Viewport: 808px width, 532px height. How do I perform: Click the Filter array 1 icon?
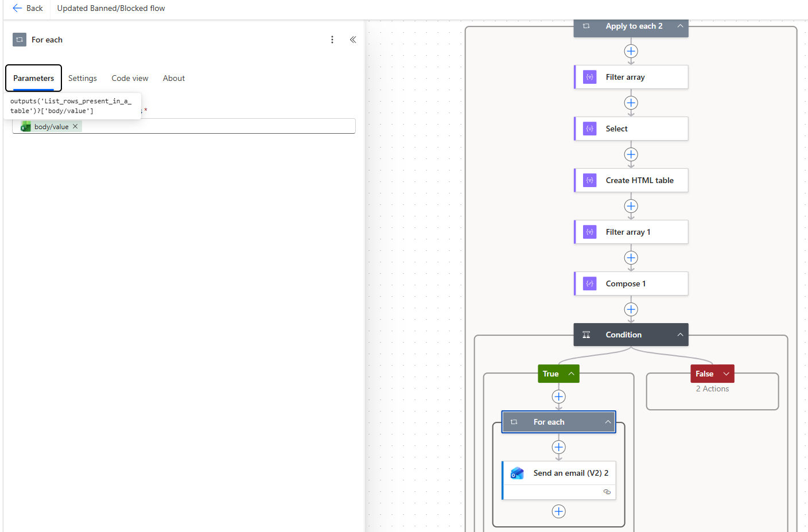point(590,232)
